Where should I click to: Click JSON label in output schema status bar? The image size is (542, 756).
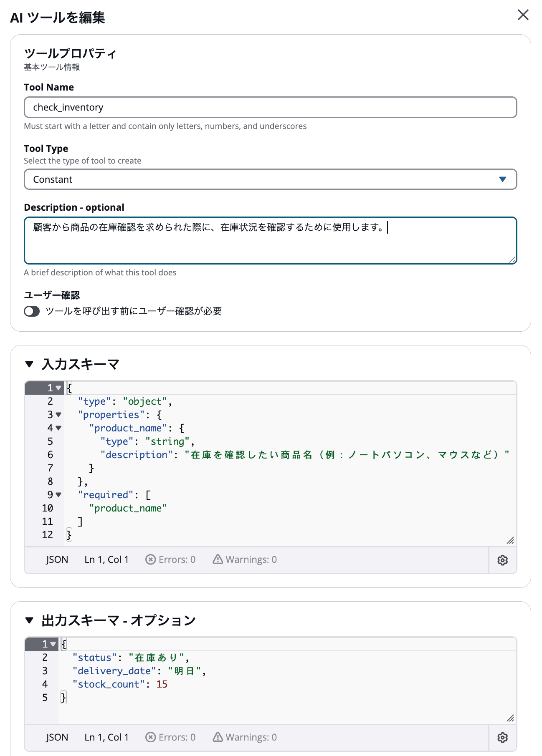point(57,737)
